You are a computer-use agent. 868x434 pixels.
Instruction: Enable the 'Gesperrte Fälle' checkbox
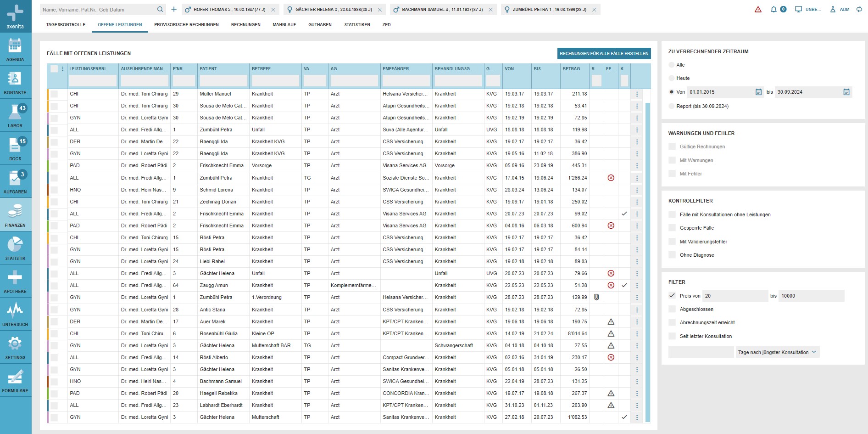tap(672, 228)
